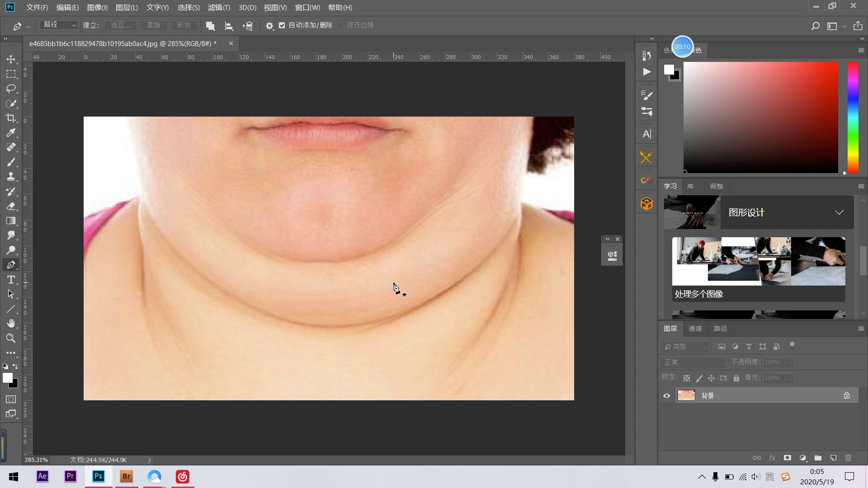868x488 pixels.
Task: Select the Smudge tool
Action: point(11,235)
